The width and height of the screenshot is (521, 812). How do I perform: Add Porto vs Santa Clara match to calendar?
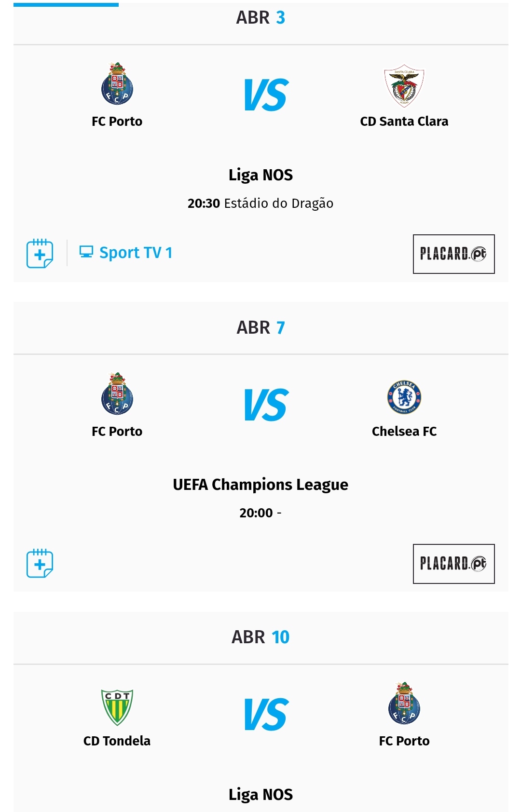40,253
